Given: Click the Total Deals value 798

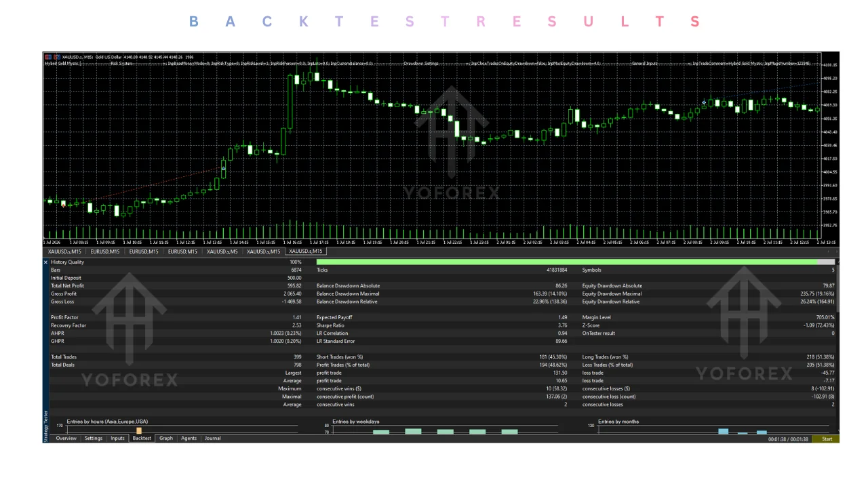Looking at the screenshot, I should 297,365.
